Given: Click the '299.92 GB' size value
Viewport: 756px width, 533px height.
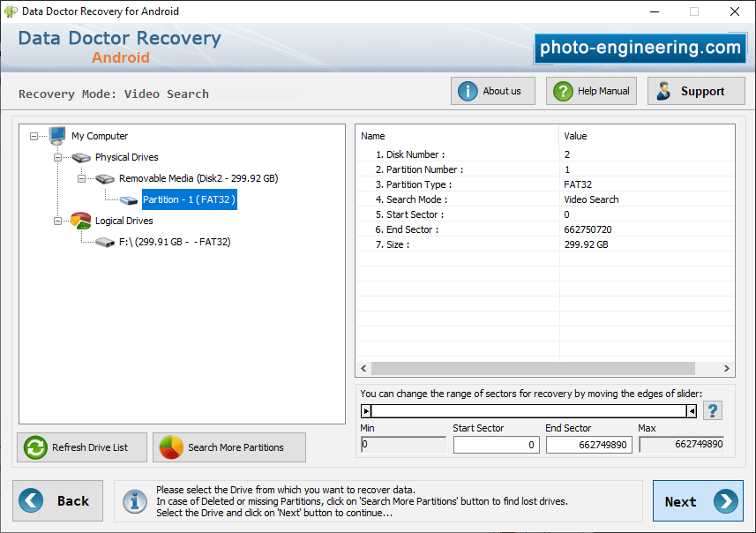Looking at the screenshot, I should pos(586,244).
